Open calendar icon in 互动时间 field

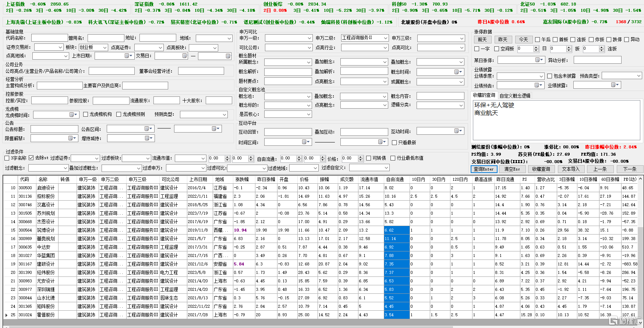[458, 131]
